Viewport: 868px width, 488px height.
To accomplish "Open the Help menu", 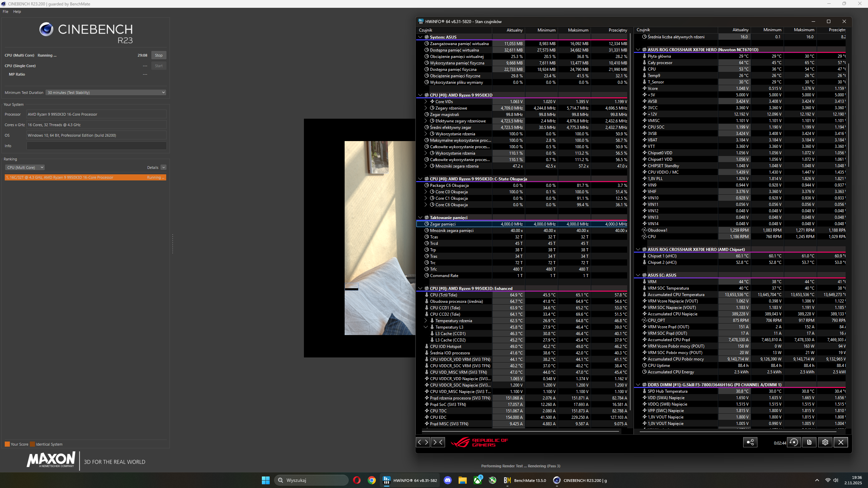I will click(17, 12).
